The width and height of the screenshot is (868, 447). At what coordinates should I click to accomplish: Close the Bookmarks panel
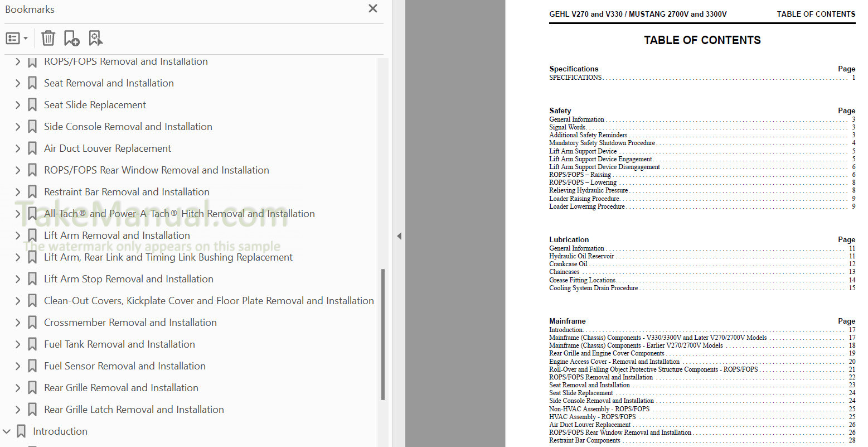373,8
